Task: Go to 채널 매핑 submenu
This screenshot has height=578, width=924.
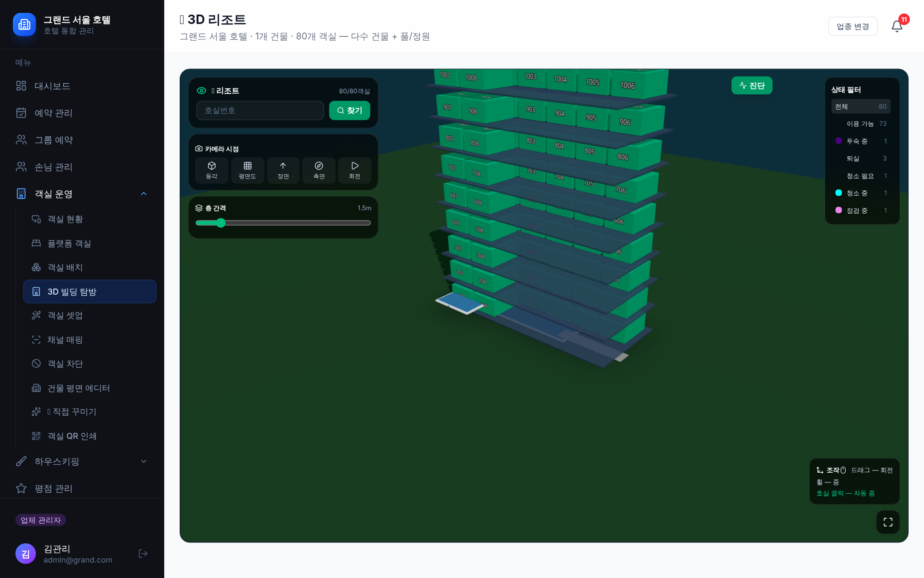Action: (90, 340)
